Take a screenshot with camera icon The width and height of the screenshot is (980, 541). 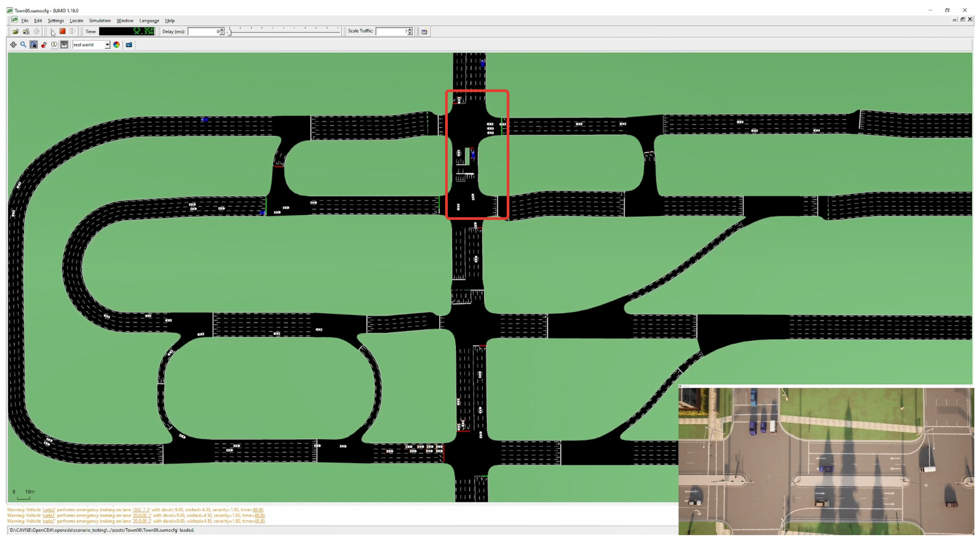tap(129, 45)
